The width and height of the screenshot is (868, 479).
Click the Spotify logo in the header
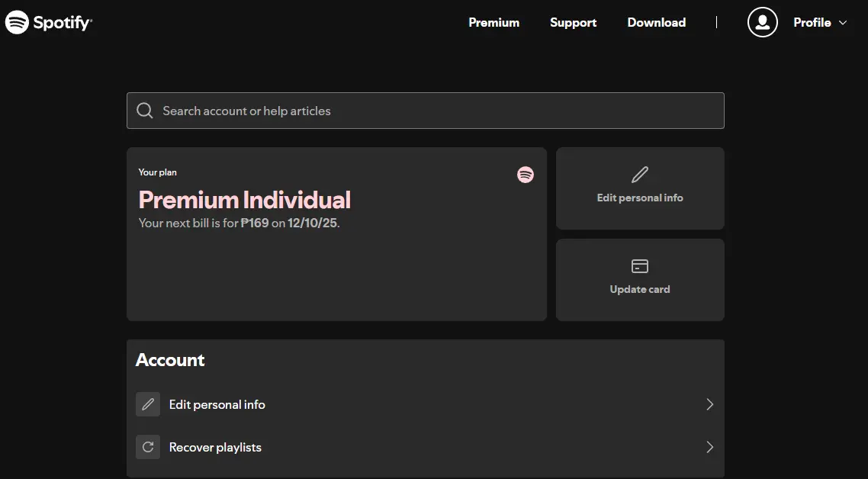pos(49,22)
